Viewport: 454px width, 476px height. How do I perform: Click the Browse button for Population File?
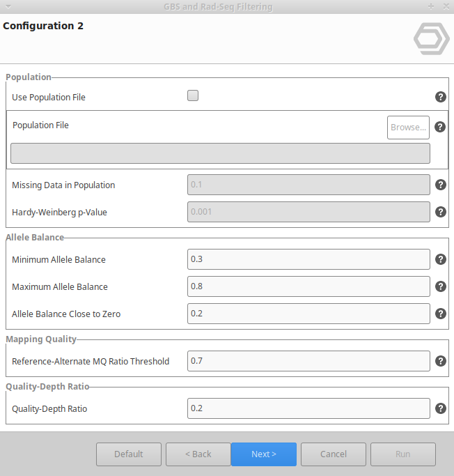pyautogui.click(x=408, y=128)
